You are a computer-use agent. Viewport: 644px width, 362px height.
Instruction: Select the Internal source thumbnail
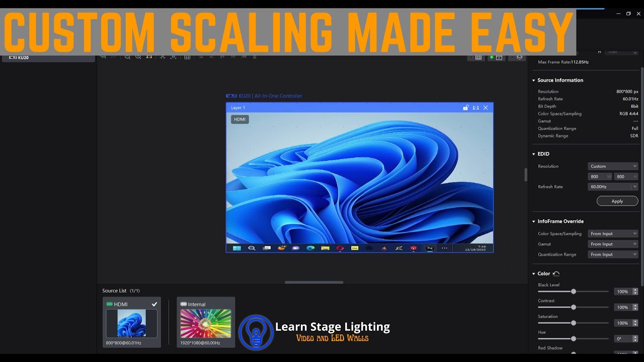click(x=206, y=323)
